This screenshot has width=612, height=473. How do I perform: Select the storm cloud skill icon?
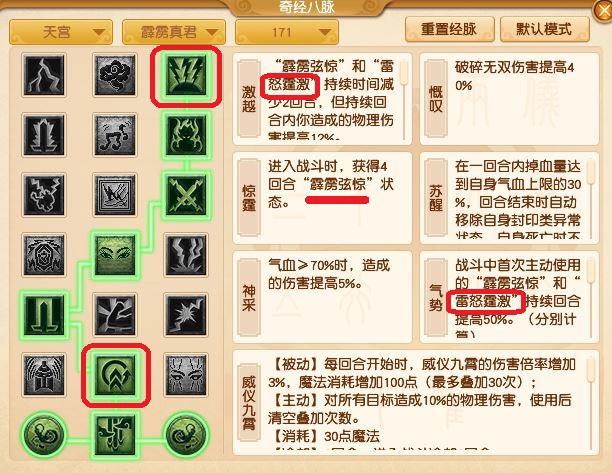[x=115, y=75]
